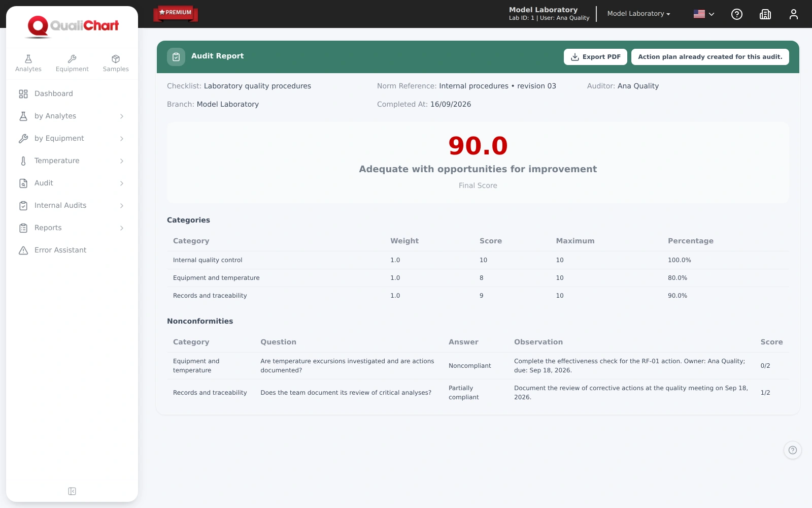This screenshot has height=508, width=812.
Task: Click the Weight column header
Action: pos(404,241)
